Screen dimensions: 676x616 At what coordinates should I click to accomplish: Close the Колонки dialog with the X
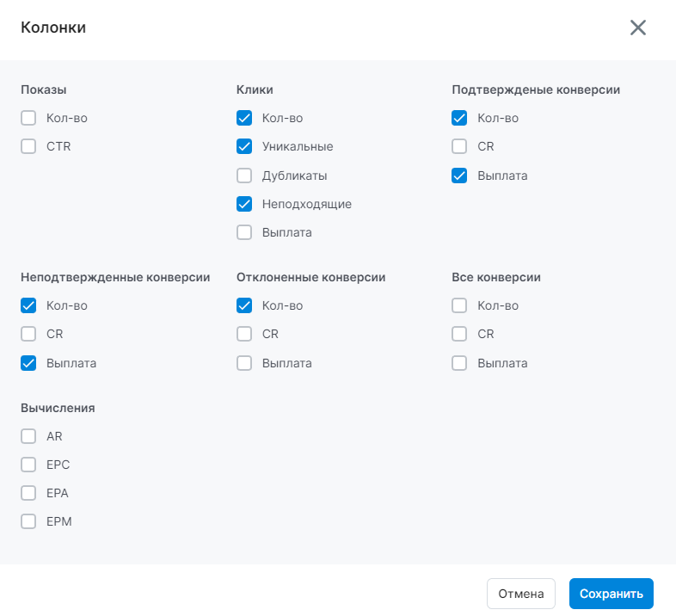point(637,28)
